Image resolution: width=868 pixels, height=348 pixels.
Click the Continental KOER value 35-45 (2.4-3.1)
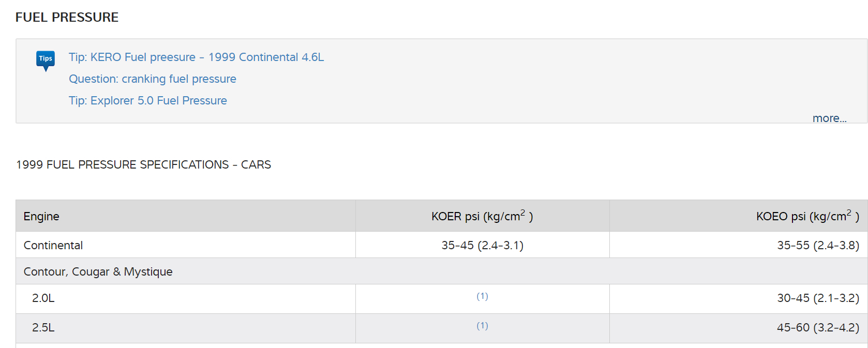(x=482, y=245)
